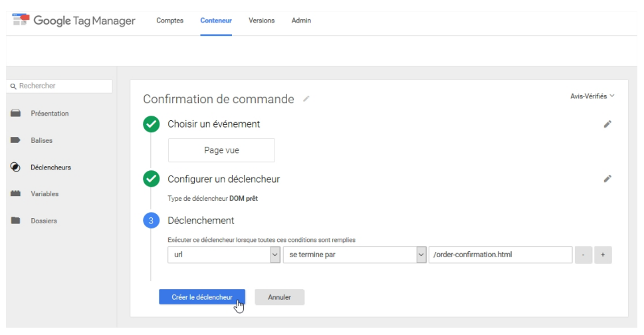Click edit pencil for Configurer un déclencheur
The image size is (644, 335).
[607, 178]
